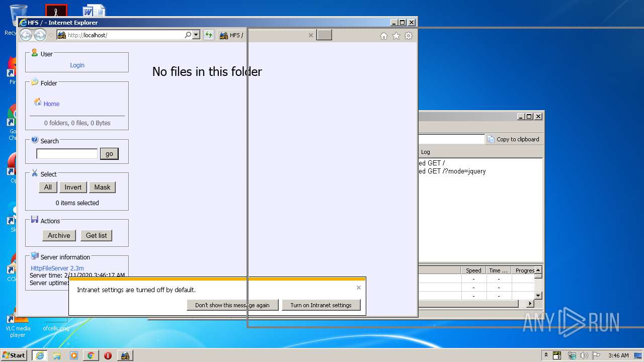Click the Speed column header in HFS
This screenshot has width=644, height=362.
point(473,270)
